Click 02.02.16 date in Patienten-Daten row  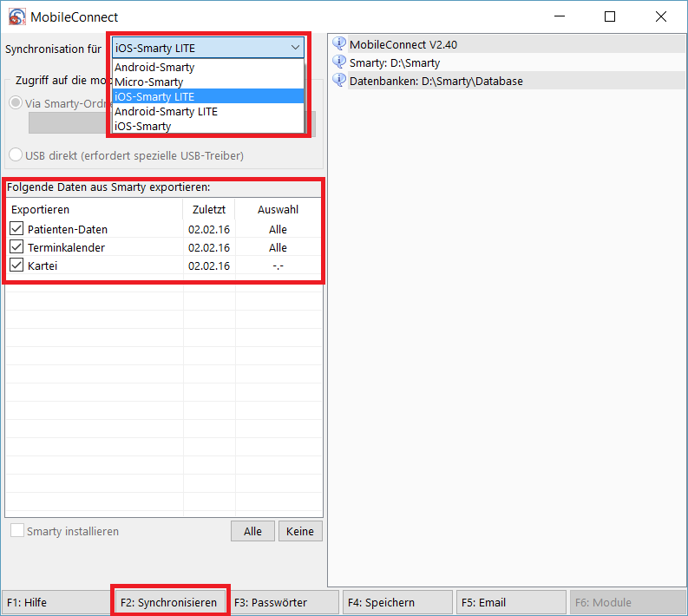209,229
